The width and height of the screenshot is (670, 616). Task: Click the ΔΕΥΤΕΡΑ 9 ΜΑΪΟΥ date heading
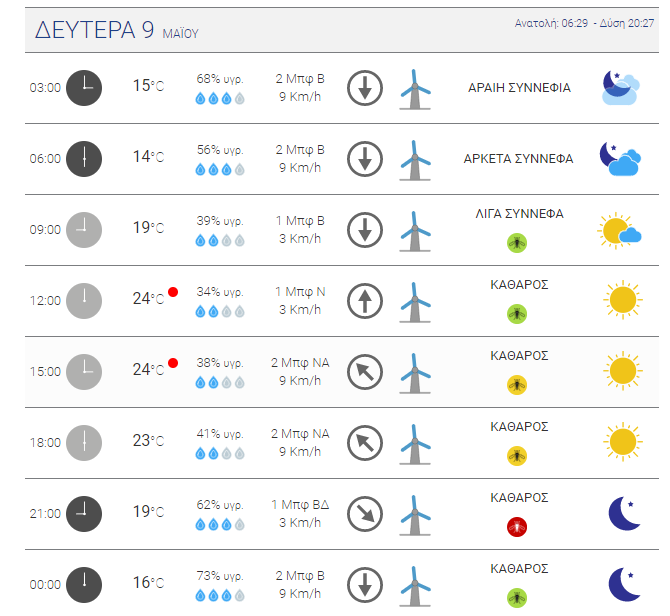tap(117, 31)
